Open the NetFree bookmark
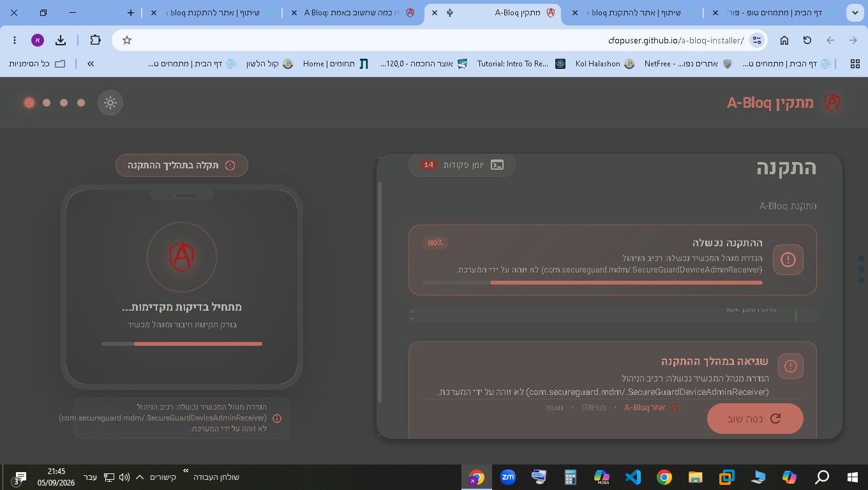The width and height of the screenshot is (868, 490). pos(687,63)
